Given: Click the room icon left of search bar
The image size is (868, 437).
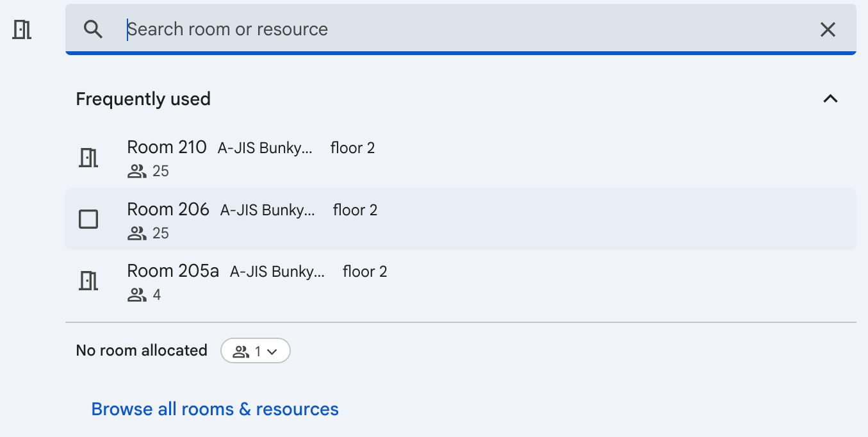Looking at the screenshot, I should (22, 29).
